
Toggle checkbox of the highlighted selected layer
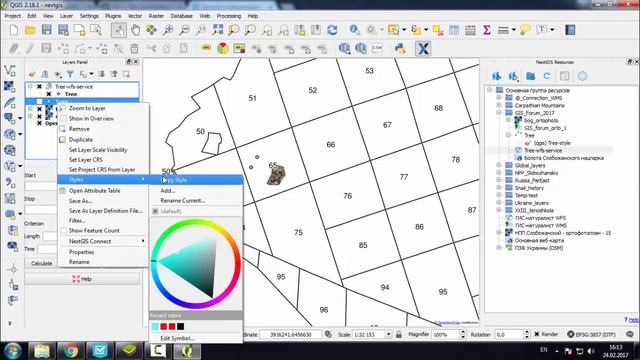(40, 102)
